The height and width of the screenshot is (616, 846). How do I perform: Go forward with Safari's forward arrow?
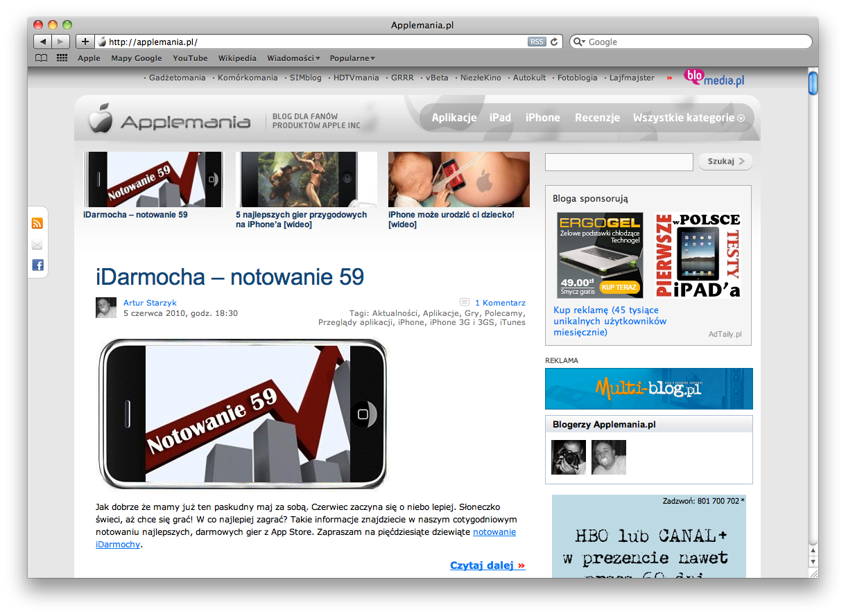(x=61, y=42)
